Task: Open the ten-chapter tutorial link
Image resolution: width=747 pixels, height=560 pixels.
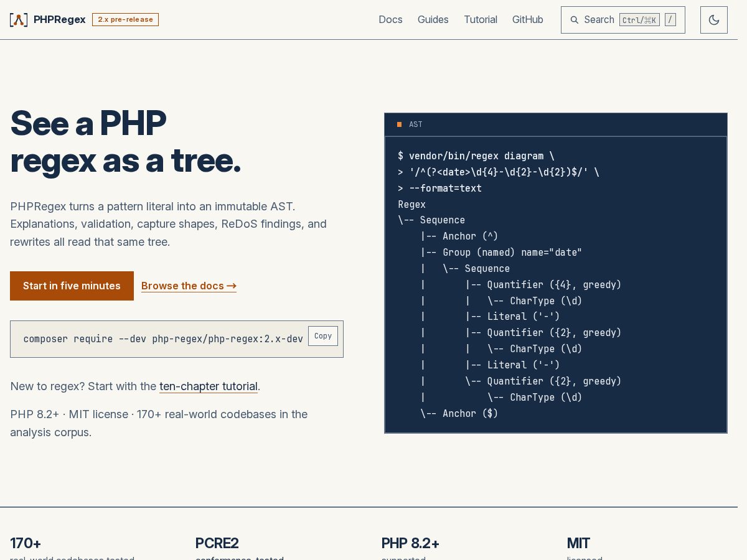Action: coord(209,386)
